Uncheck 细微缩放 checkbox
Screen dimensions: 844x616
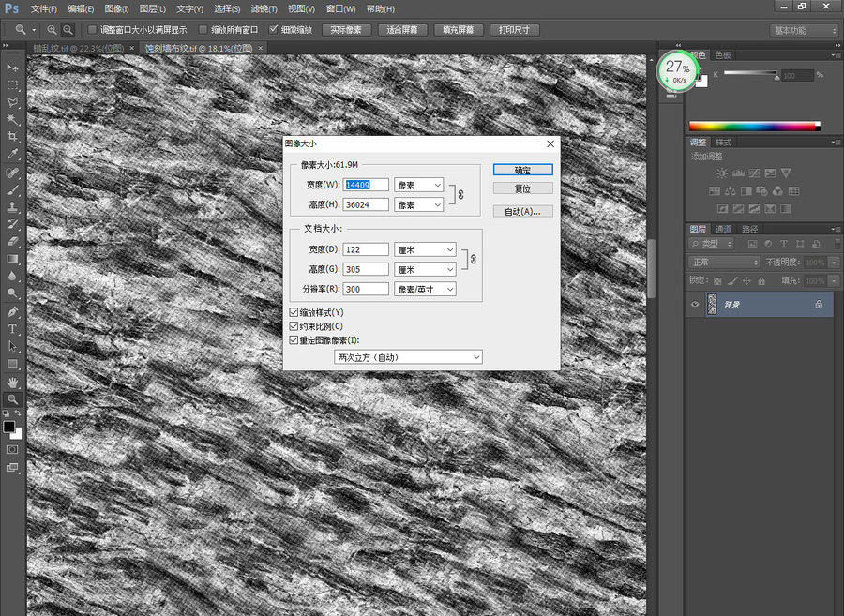[x=274, y=30]
